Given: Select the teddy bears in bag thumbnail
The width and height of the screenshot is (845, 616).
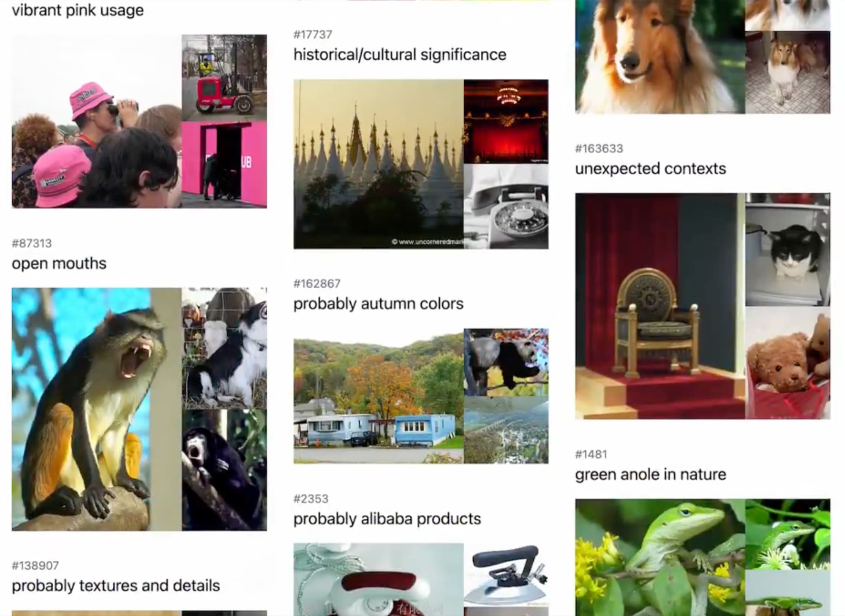Looking at the screenshot, I should coord(788,363).
